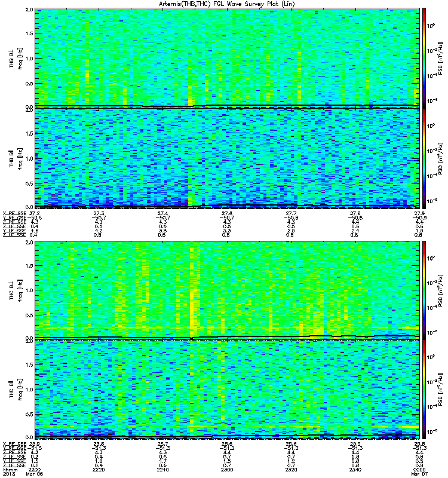
Task: Click the Mar 07 date label
Action: click(419, 474)
